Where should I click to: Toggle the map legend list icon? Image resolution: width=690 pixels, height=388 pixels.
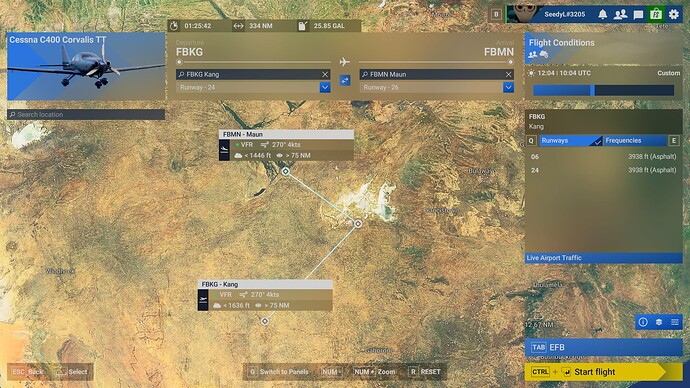tap(675, 322)
